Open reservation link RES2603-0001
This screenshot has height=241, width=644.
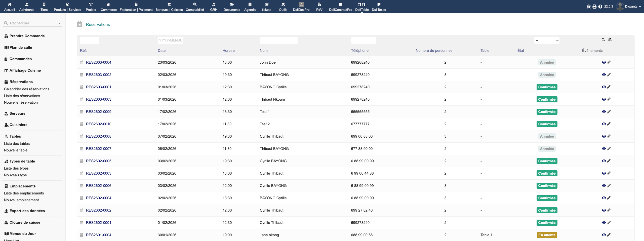point(98,87)
